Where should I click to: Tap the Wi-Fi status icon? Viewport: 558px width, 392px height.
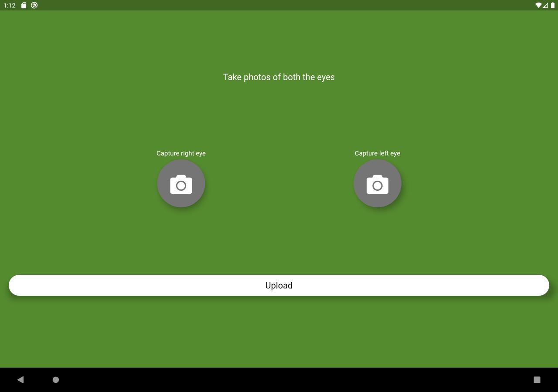tap(538, 5)
